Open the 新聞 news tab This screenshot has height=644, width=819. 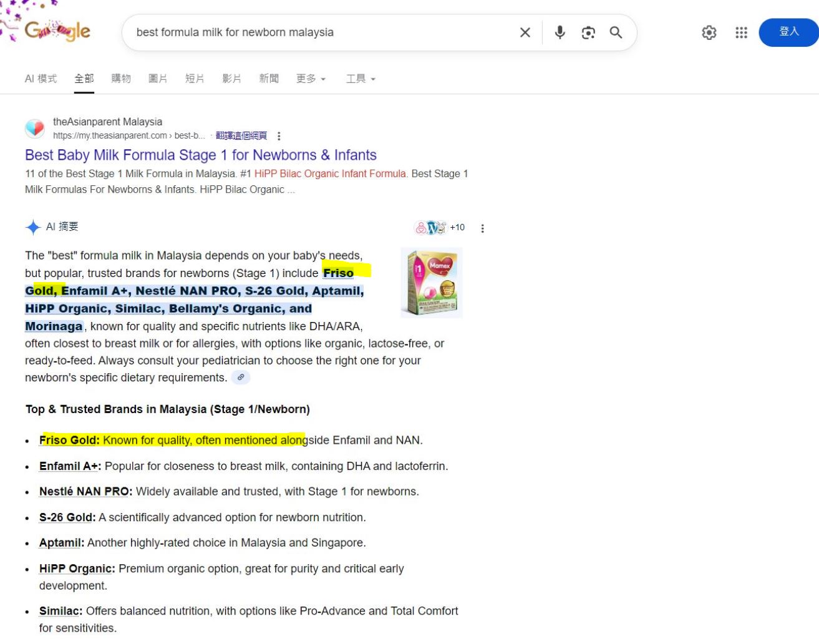click(x=269, y=79)
